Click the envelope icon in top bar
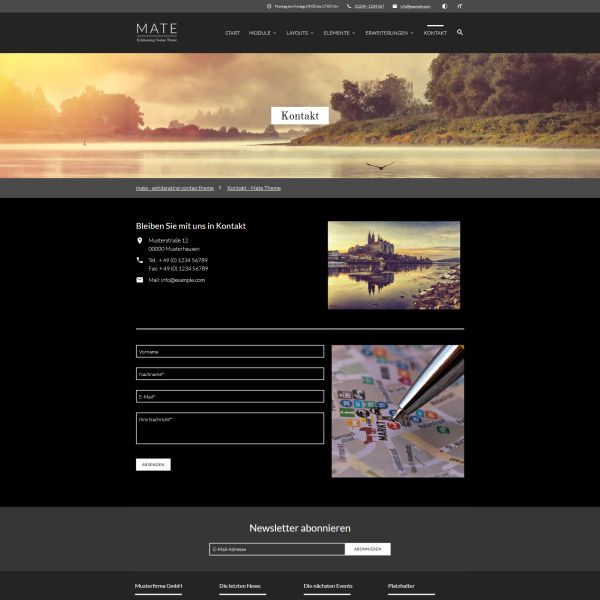 coord(394,6)
